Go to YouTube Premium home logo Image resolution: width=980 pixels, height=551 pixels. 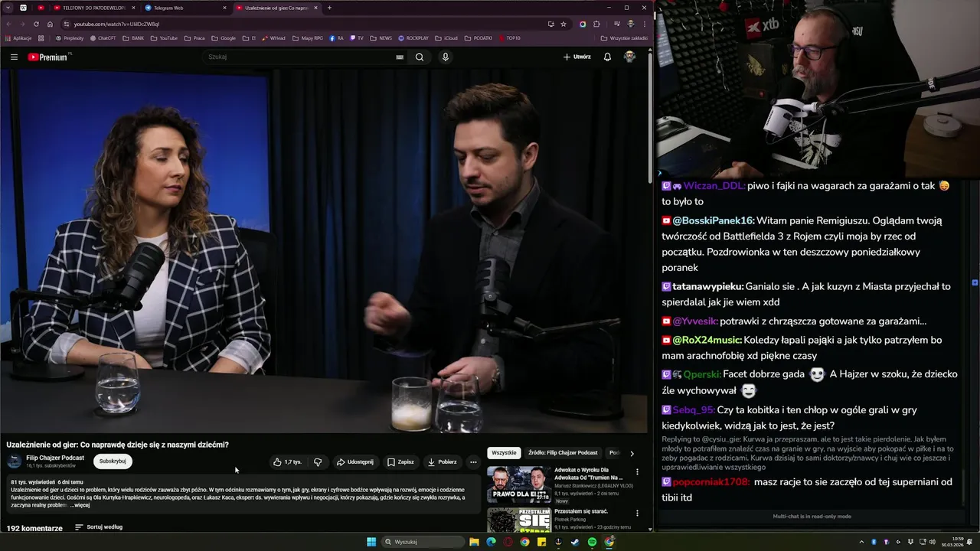tap(47, 57)
